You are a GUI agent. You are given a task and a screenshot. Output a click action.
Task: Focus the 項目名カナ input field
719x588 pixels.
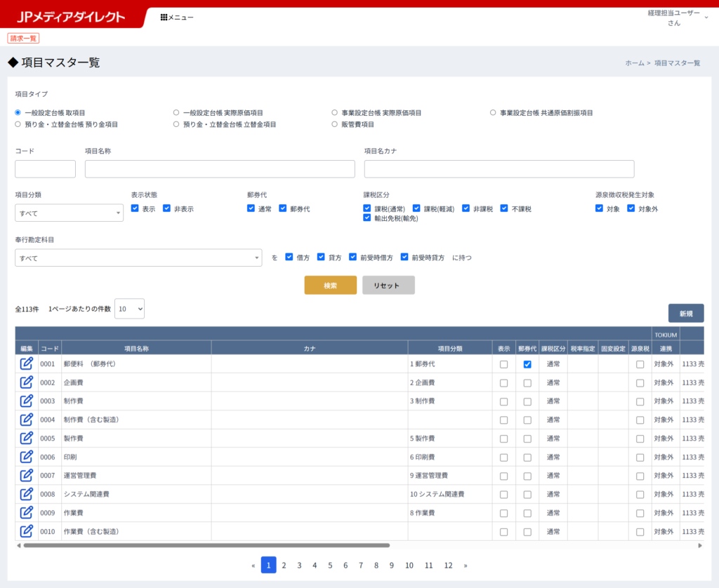[x=499, y=169]
